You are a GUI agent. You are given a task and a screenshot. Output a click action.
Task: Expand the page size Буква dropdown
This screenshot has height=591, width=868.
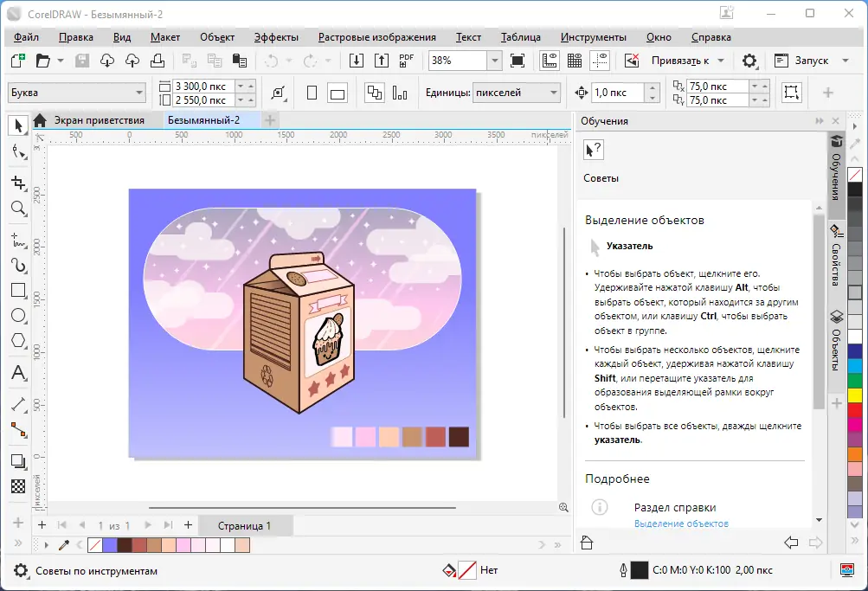click(x=139, y=93)
